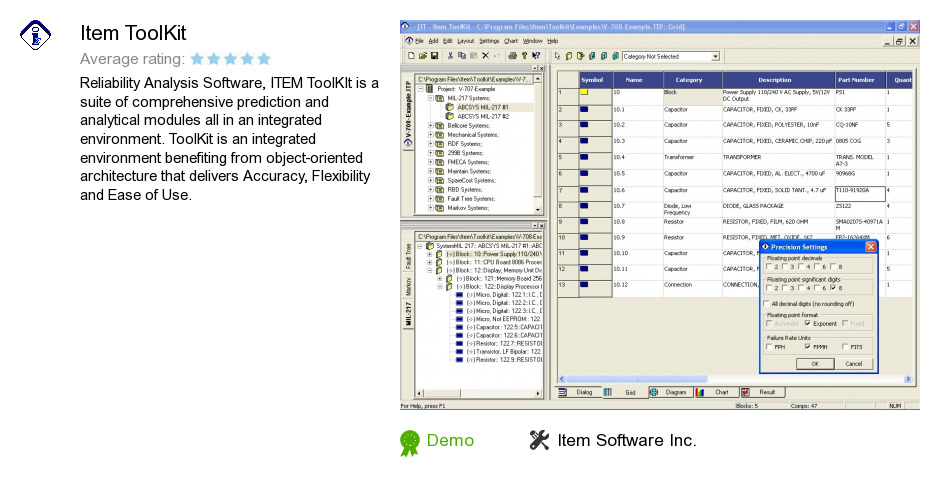Click the Result tab icon
Image resolution: width=940 pixels, height=487 pixels.
pos(745,392)
